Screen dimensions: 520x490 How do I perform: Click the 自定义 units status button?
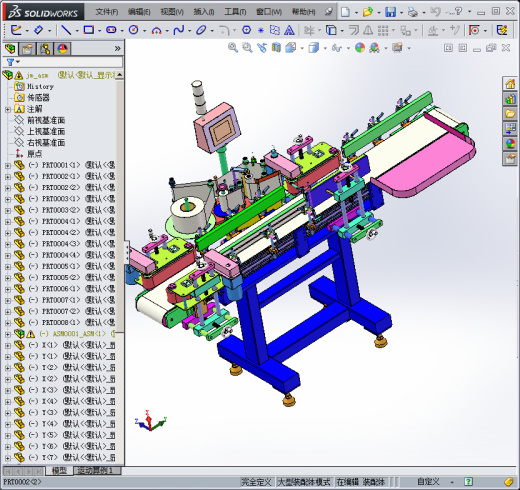click(428, 482)
